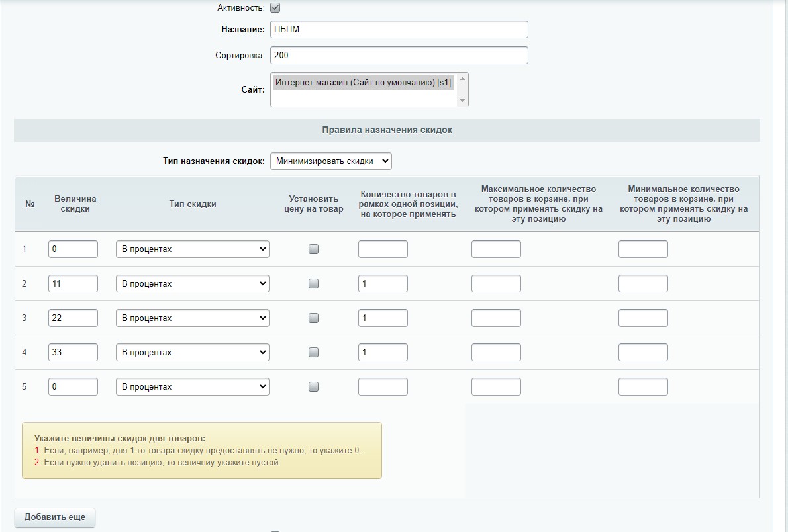Expand the Тип скидки dropdown in row 3
Viewport: 788px width, 532px height.
[192, 318]
